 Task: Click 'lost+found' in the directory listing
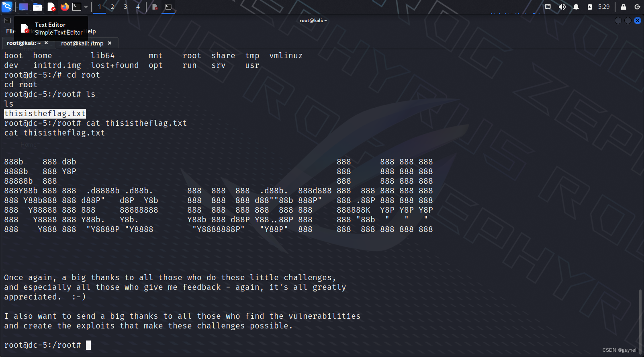tap(115, 66)
